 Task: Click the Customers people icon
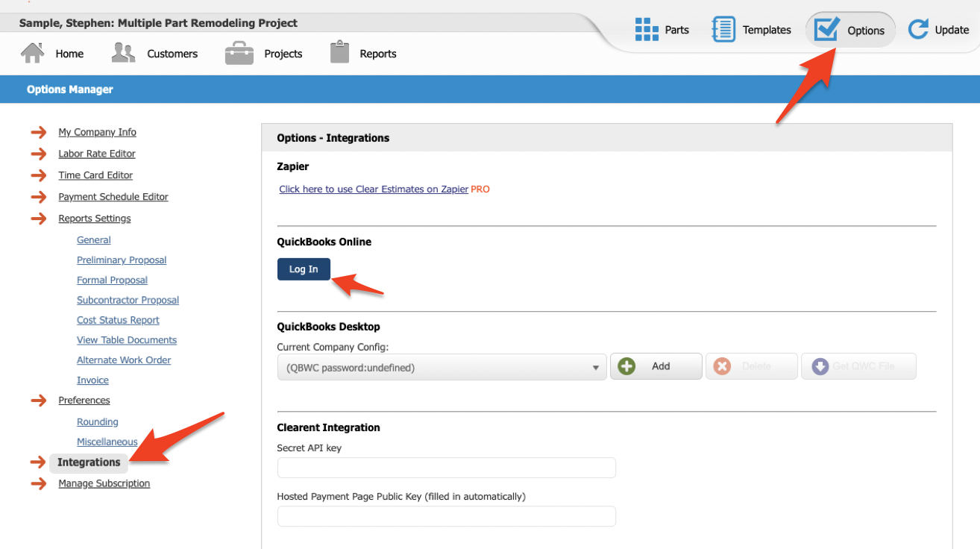tap(123, 53)
